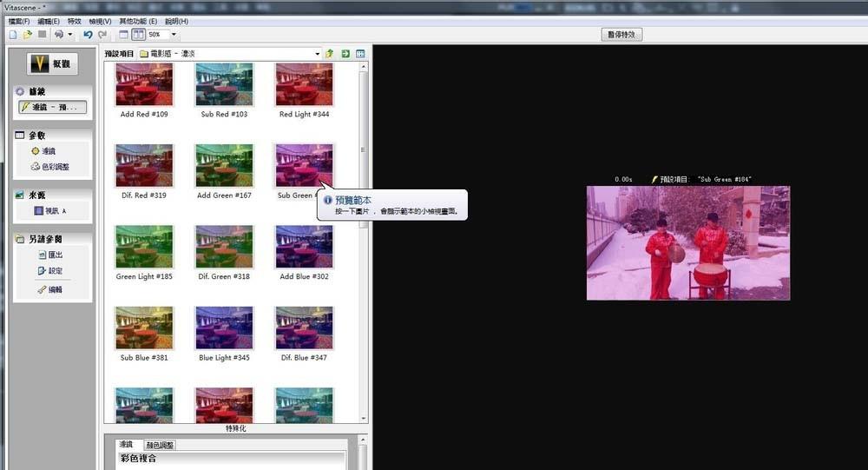868x470 pixels.
Task: Click the Vitascene 概觀 logo button
Action: [52, 63]
